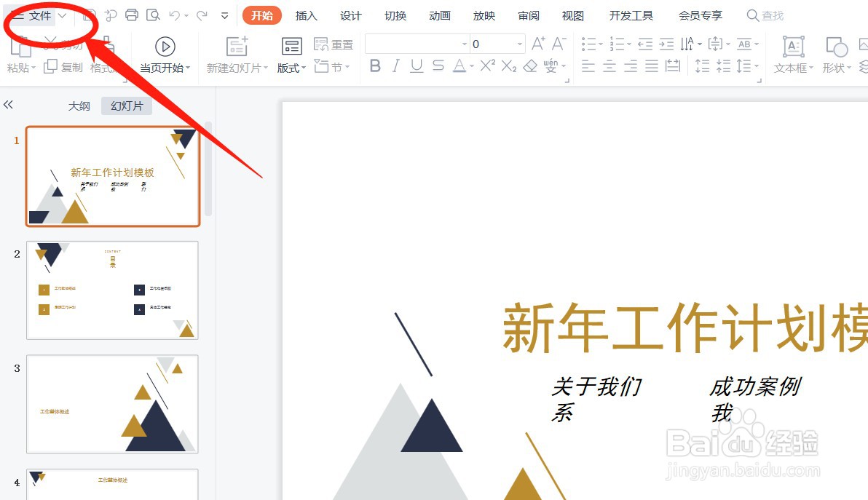Image resolution: width=868 pixels, height=500 pixels.
Task: Click the 查找 search box
Action: 765,15
